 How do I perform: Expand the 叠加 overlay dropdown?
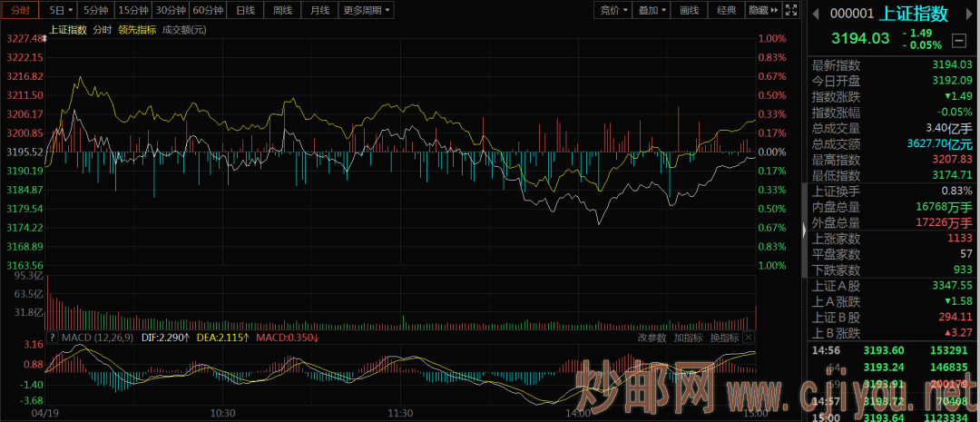(x=652, y=11)
